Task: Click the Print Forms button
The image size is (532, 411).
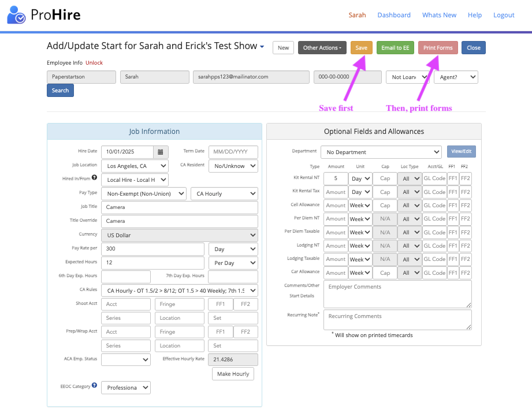Action: (438, 48)
